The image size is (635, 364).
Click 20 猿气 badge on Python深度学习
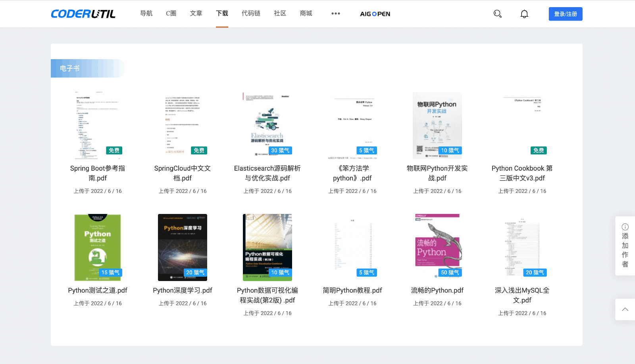[195, 272]
